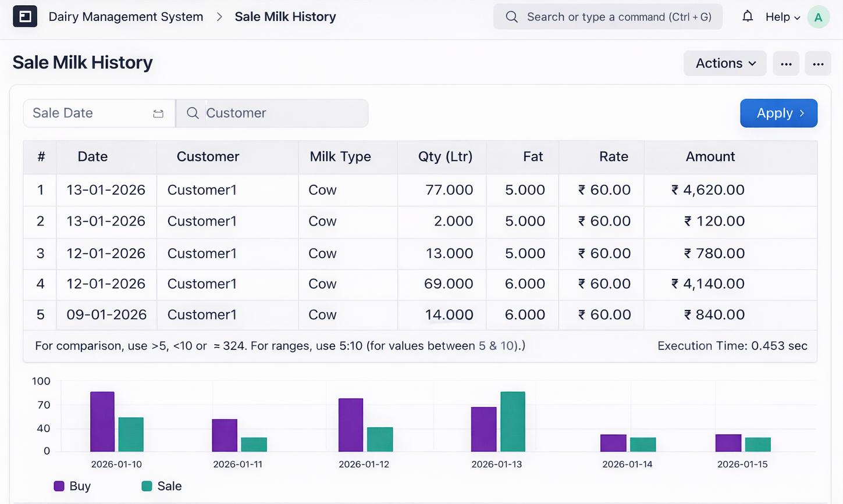Focus the Customer filter field

pyautogui.click(x=272, y=113)
